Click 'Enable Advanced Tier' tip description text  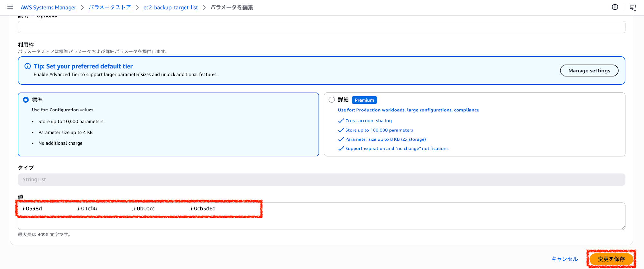[x=126, y=75]
